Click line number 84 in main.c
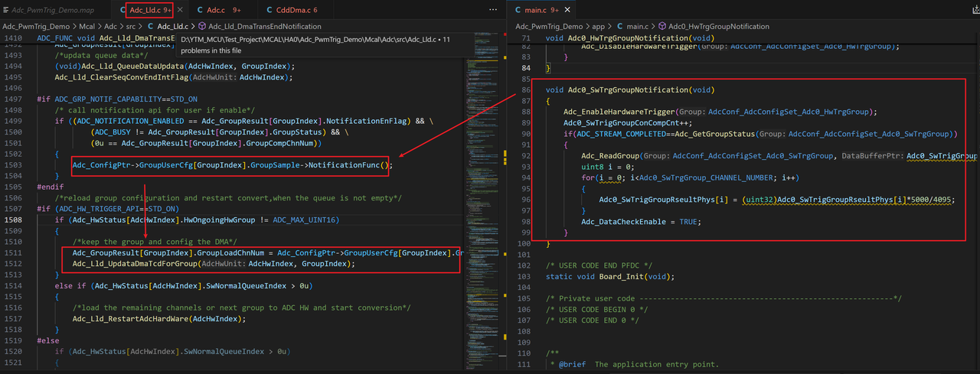Viewport: 980px width, 374px height. click(x=525, y=68)
